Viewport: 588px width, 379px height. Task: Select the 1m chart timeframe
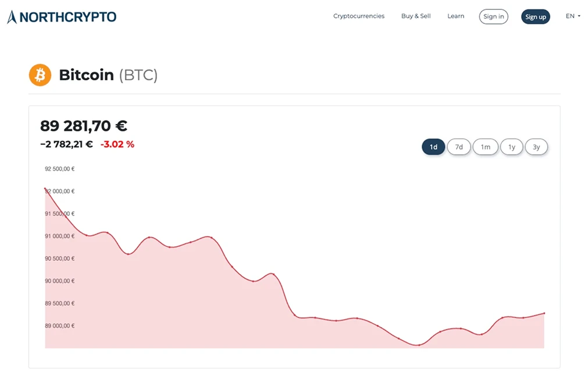pos(485,147)
